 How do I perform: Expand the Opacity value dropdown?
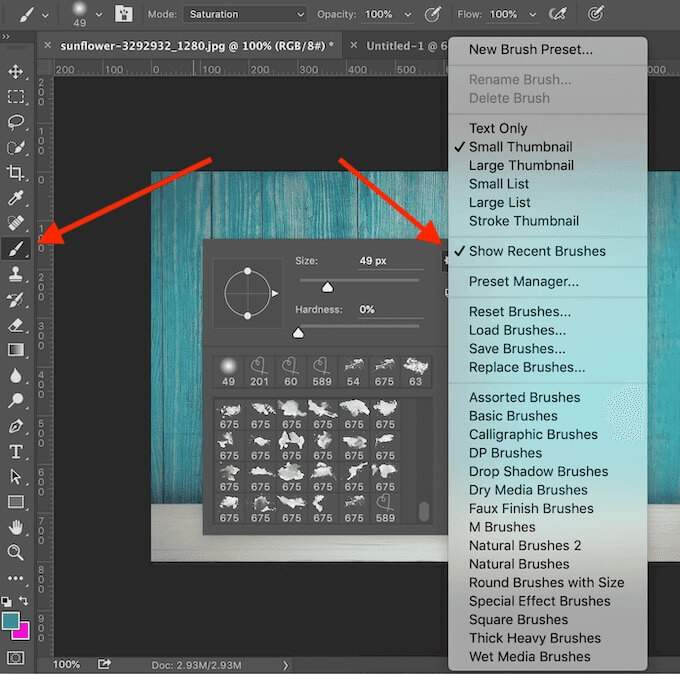pyautogui.click(x=406, y=15)
